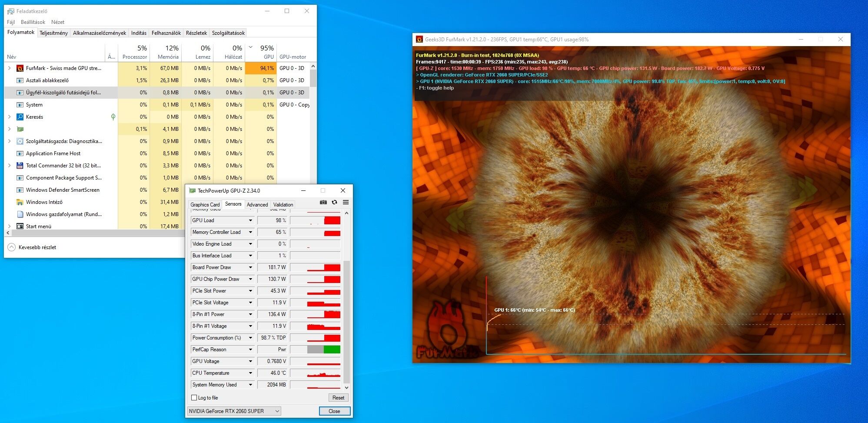Open the Validation tab in GPU-Z

point(283,205)
